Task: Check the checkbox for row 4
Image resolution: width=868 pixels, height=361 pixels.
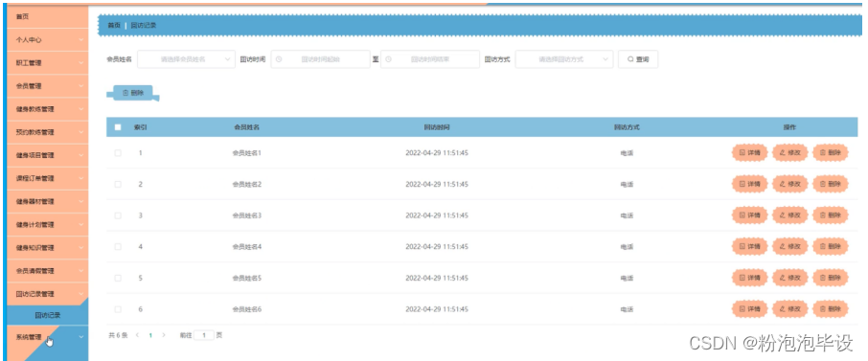Action: 118,246
